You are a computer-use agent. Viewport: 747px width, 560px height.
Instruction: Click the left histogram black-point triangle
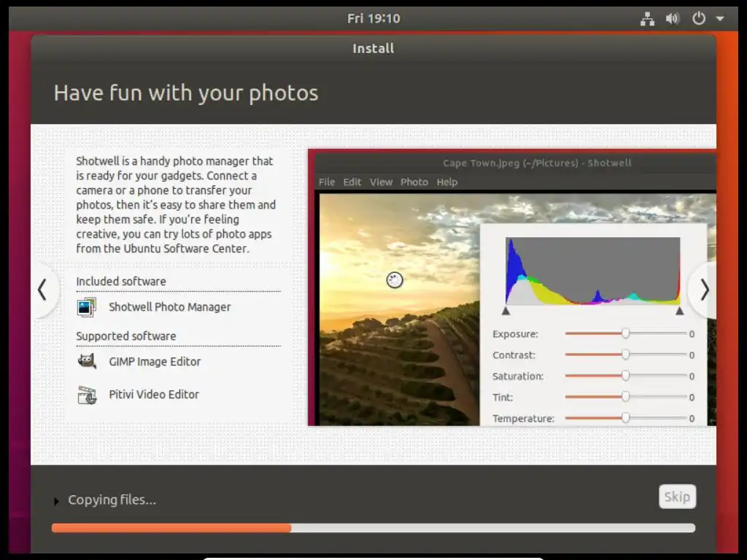(x=506, y=311)
